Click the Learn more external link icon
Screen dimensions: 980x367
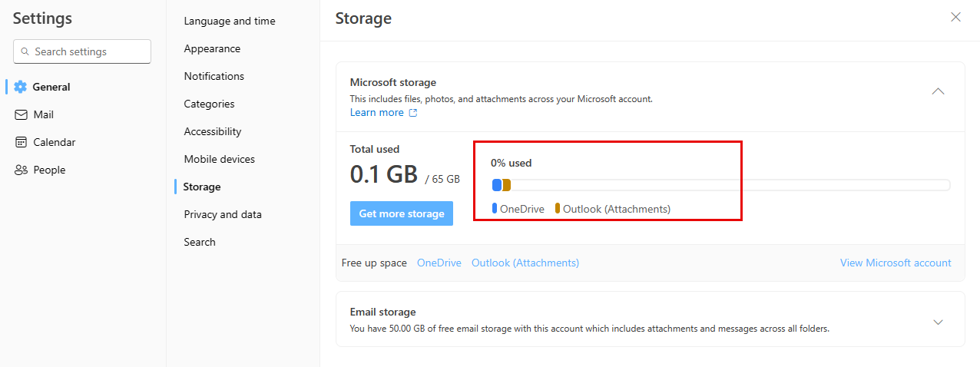coord(413,113)
